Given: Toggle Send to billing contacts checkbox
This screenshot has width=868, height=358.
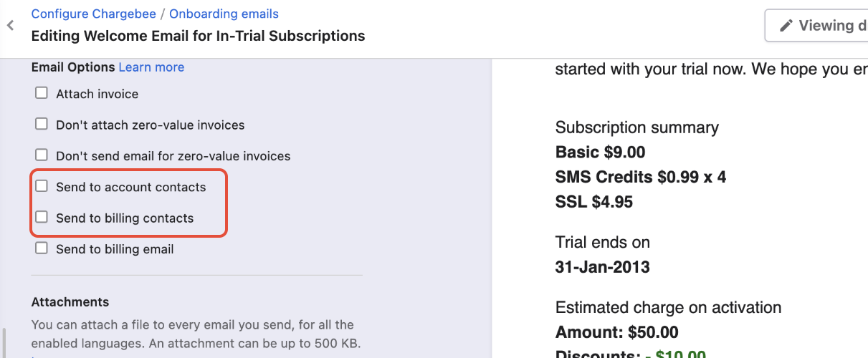Looking at the screenshot, I should 42,217.
